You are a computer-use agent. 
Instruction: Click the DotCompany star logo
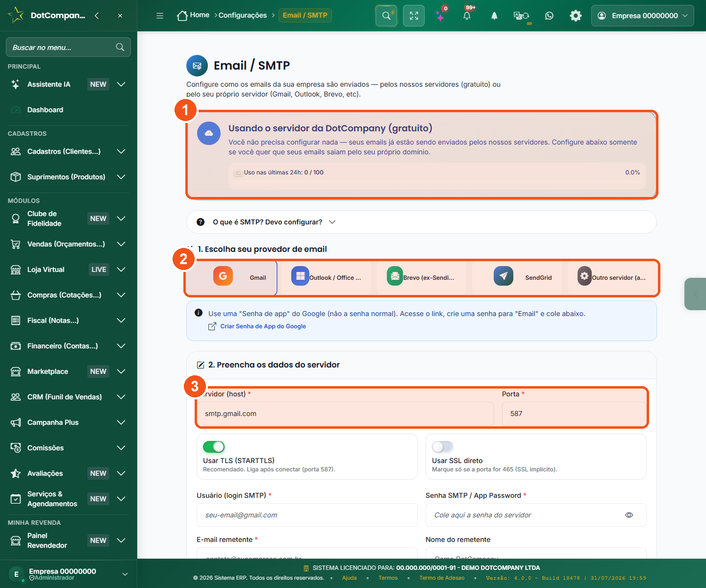[16, 15]
